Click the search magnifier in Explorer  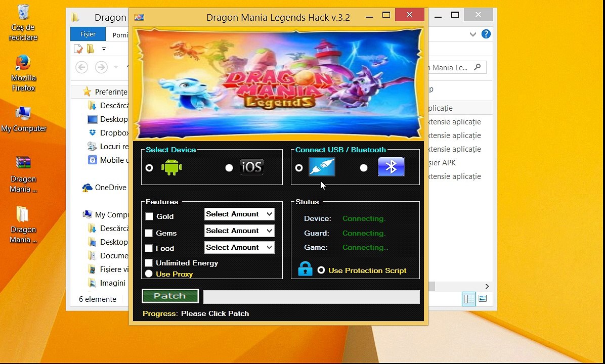pyautogui.click(x=478, y=67)
